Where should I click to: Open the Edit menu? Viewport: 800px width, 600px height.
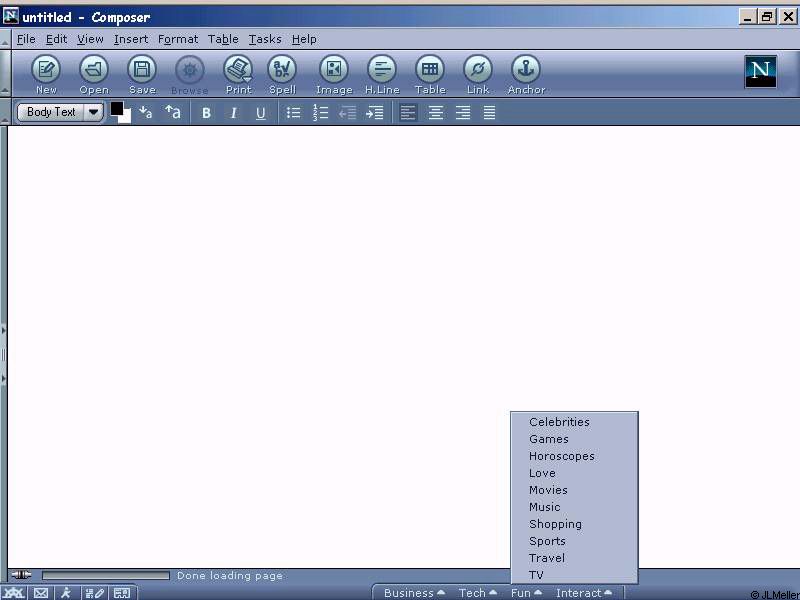(56, 39)
